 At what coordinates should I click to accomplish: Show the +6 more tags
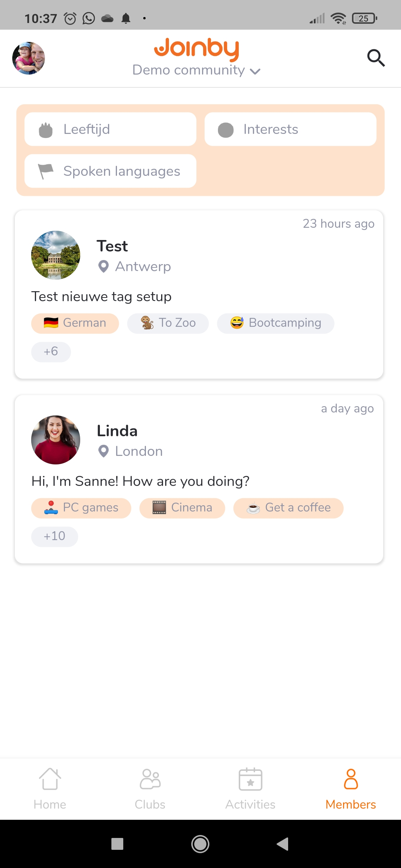point(51,352)
